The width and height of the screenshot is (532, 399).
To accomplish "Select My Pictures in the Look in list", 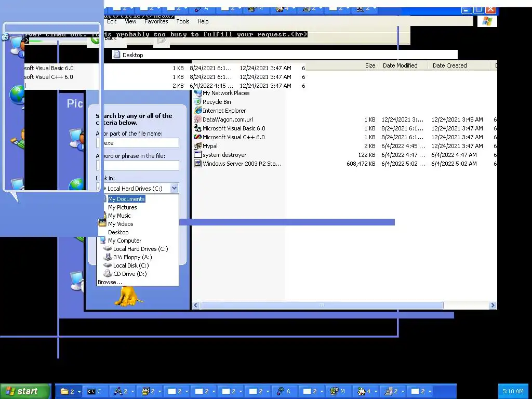I will (x=123, y=207).
